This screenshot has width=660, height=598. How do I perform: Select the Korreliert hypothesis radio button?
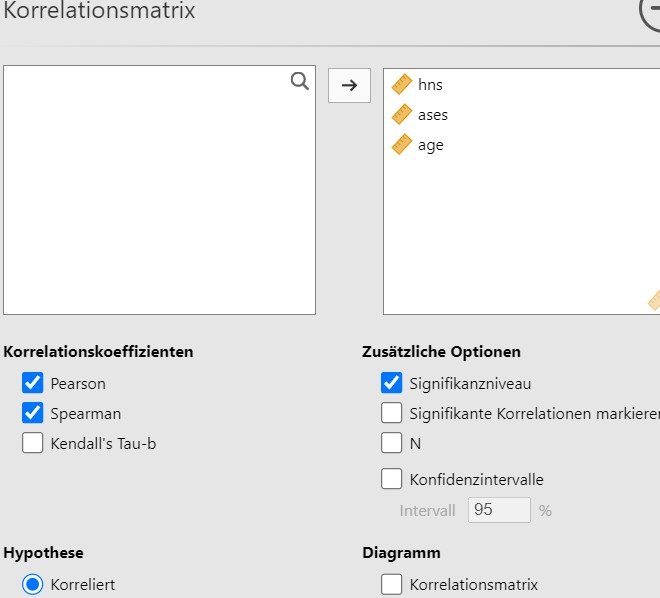[x=32, y=584]
